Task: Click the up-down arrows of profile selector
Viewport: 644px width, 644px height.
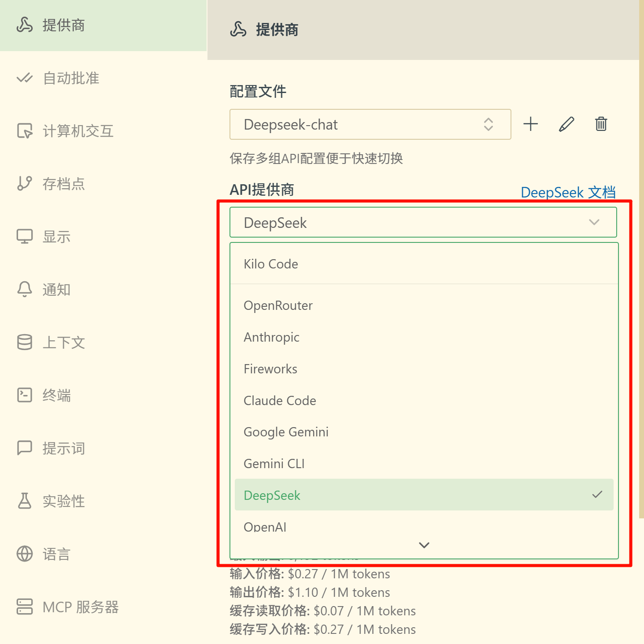Action: [489, 124]
